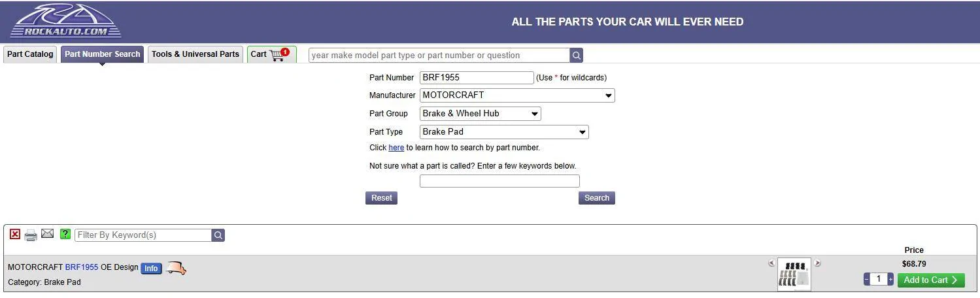Open the brake pad product thumbnail
This screenshot has width=980, height=298.
coord(794,274)
